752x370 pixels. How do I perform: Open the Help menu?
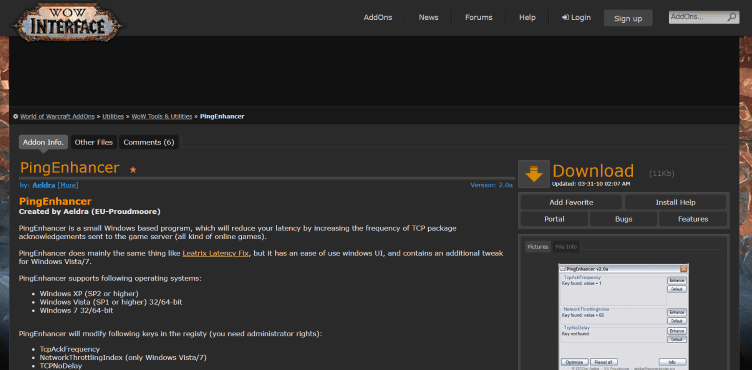527,17
